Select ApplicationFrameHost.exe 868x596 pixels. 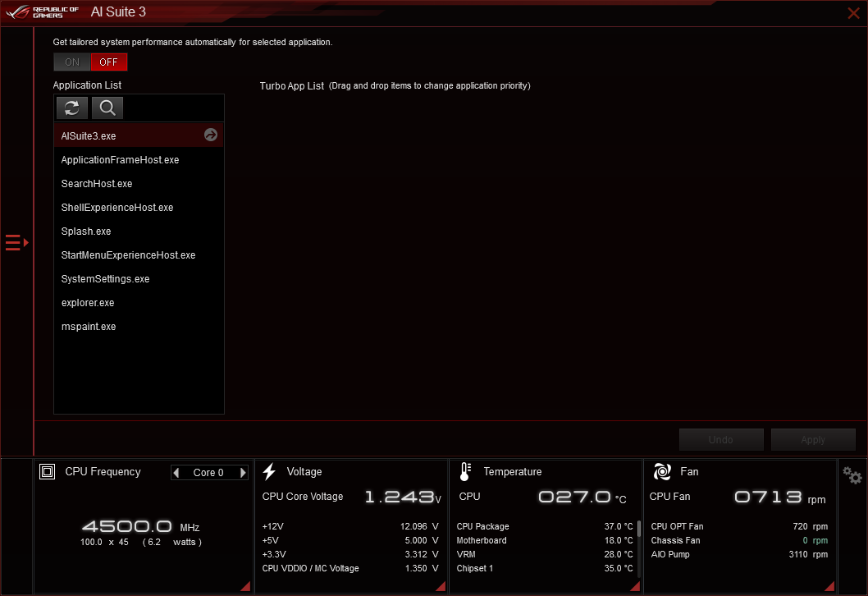pyautogui.click(x=139, y=159)
